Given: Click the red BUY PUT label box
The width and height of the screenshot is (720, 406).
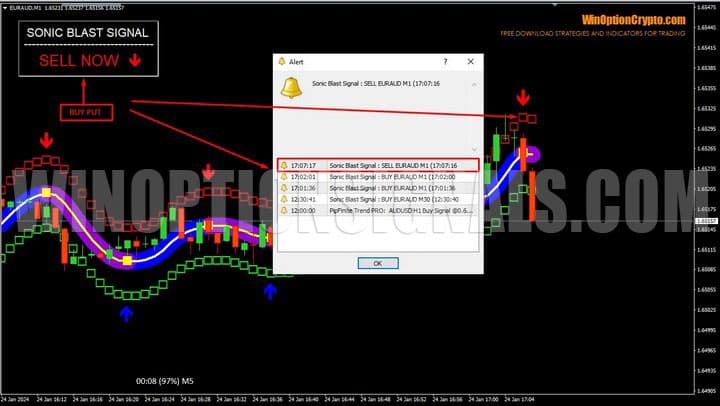Looking at the screenshot, I should click(87, 111).
